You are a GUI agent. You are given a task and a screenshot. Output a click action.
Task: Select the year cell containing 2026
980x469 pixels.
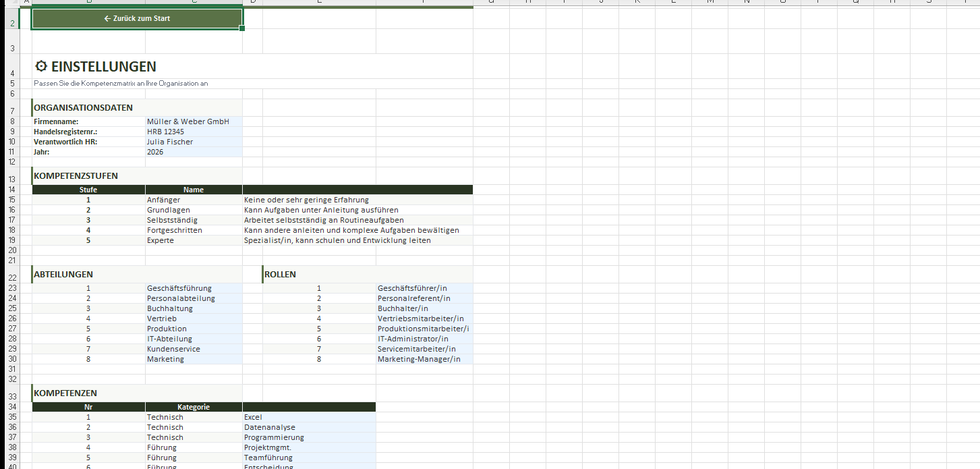click(193, 152)
